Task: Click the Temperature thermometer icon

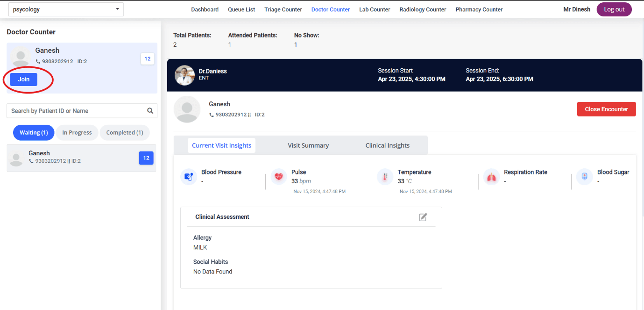Action: click(385, 177)
